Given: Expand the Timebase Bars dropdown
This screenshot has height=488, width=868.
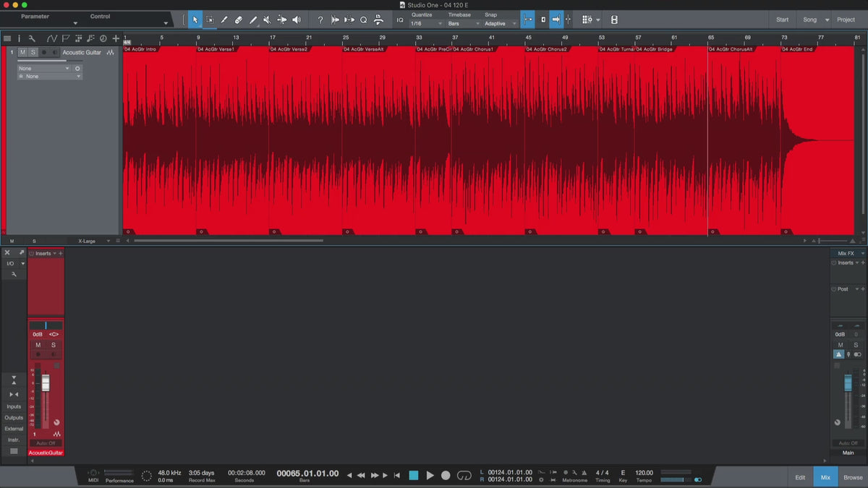Looking at the screenshot, I should (464, 24).
